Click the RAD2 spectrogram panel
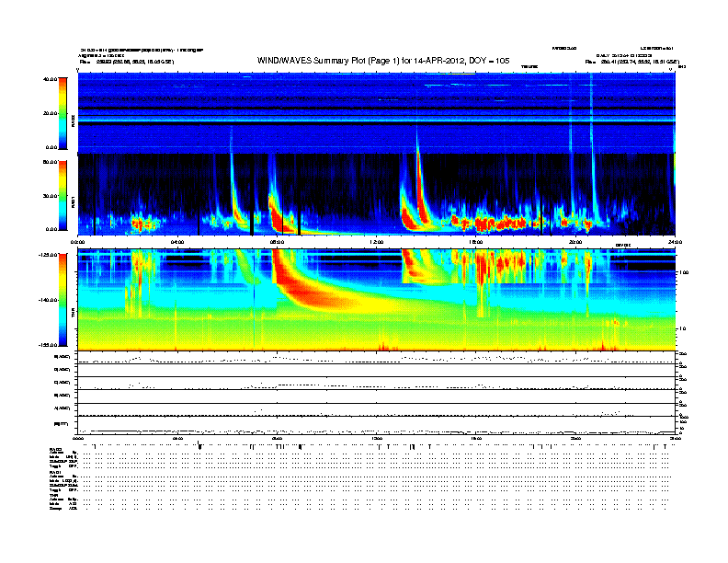728x563 pixels. coord(377,113)
